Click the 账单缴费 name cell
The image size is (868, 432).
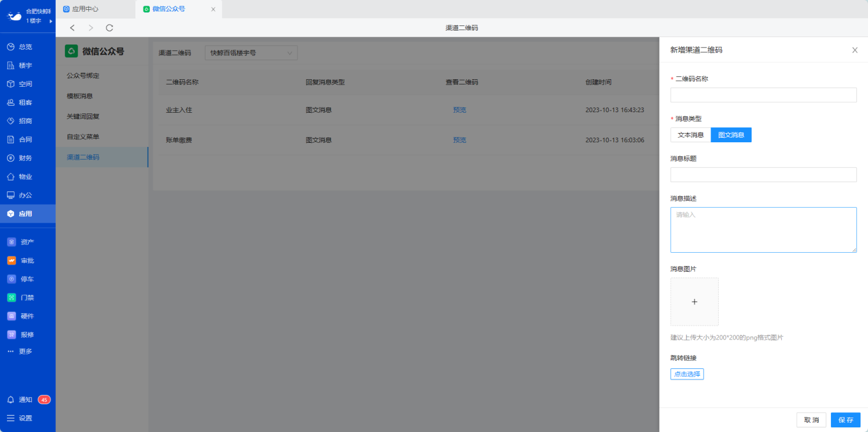(x=179, y=140)
